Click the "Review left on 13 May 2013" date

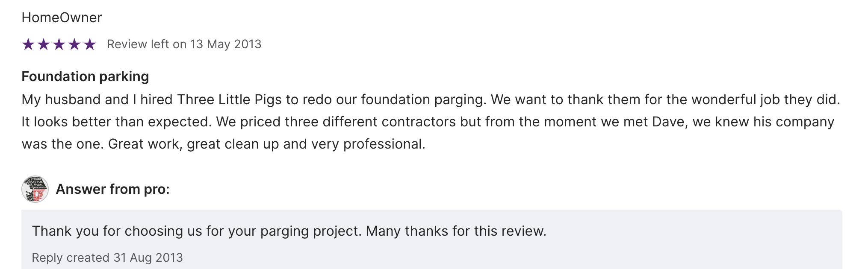(x=184, y=44)
